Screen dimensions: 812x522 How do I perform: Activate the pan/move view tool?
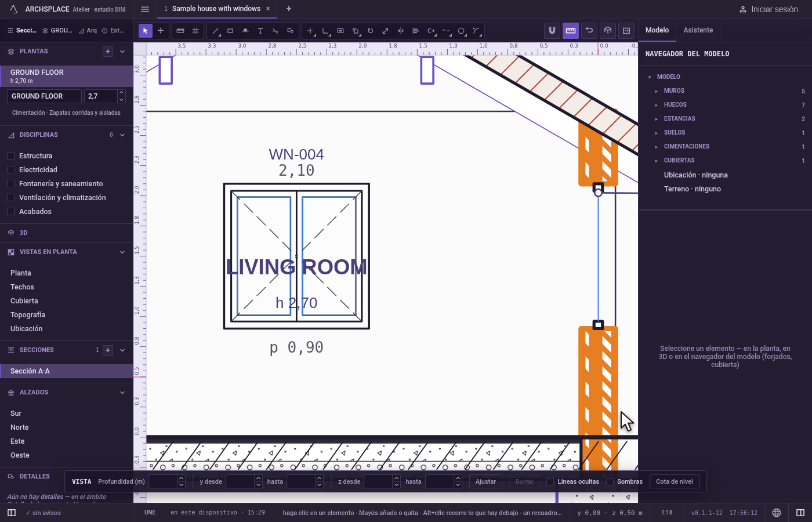161,31
